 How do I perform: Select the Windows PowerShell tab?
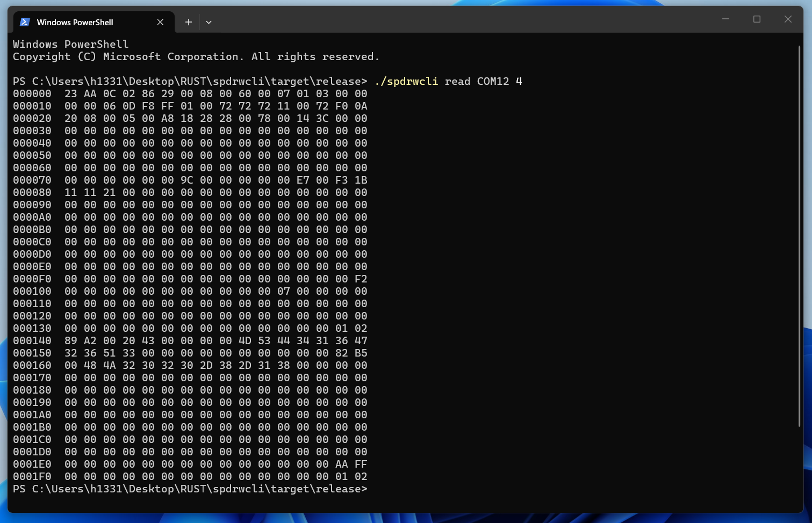tap(94, 22)
